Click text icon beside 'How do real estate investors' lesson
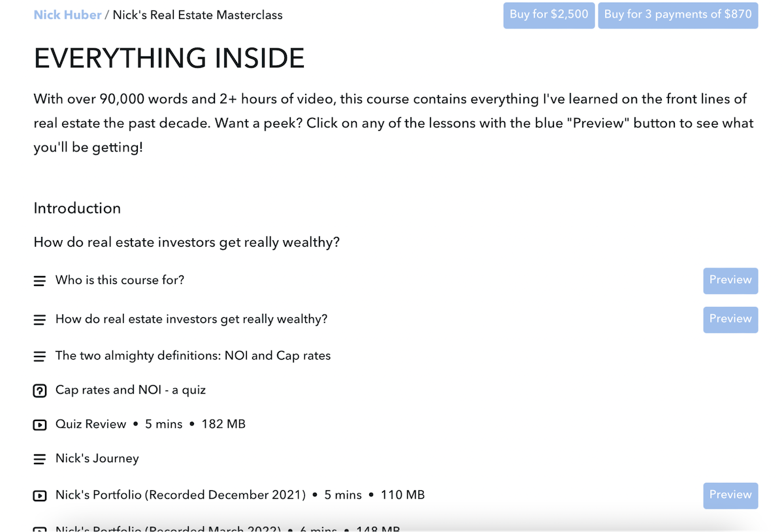 coord(40,320)
